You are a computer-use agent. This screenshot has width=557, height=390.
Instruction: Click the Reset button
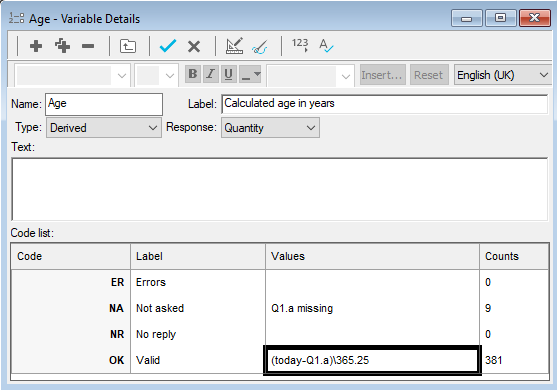click(x=429, y=75)
